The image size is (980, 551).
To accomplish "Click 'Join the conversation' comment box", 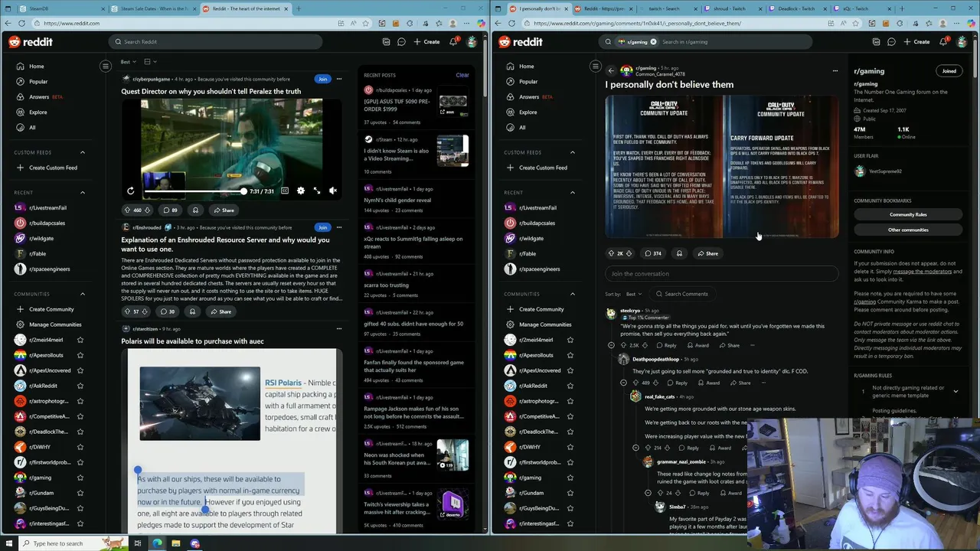I will [x=722, y=273].
